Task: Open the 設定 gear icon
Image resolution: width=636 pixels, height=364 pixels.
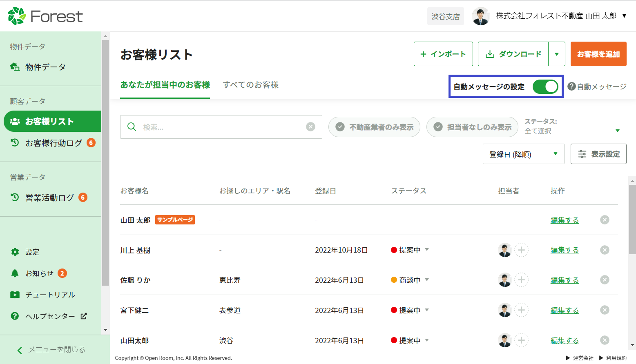Action: pyautogui.click(x=15, y=252)
